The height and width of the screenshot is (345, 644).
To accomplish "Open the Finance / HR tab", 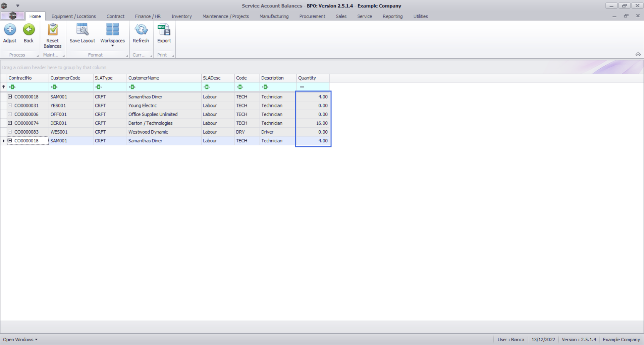I will (x=148, y=16).
